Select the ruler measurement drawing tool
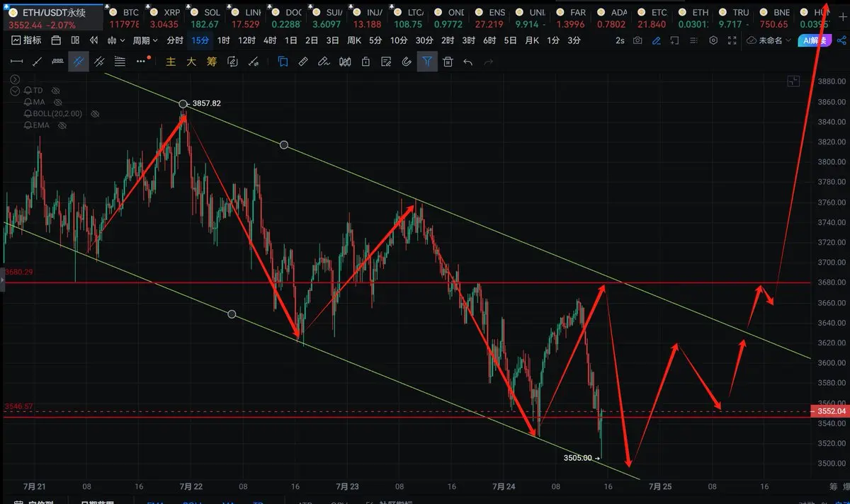This screenshot has width=850, height=504. tap(57, 62)
